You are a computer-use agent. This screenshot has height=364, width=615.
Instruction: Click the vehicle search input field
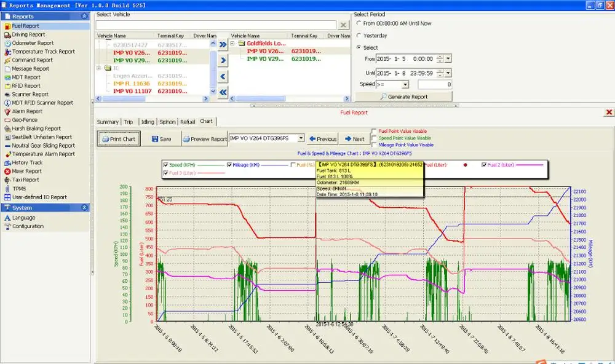click(216, 25)
